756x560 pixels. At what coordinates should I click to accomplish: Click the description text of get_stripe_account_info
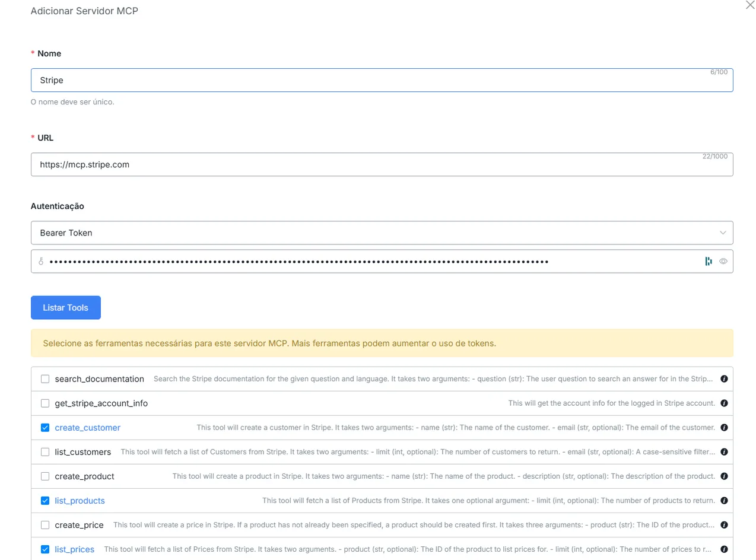click(x=612, y=403)
